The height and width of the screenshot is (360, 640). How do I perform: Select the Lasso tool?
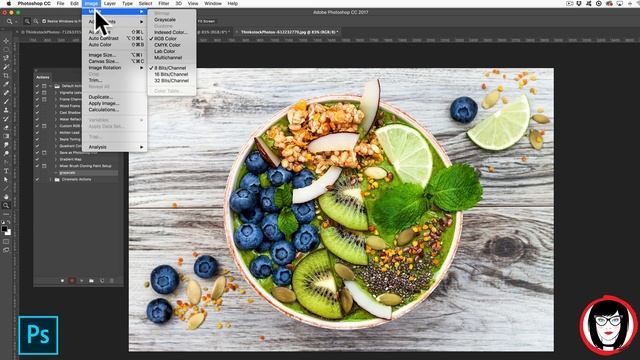[6, 58]
